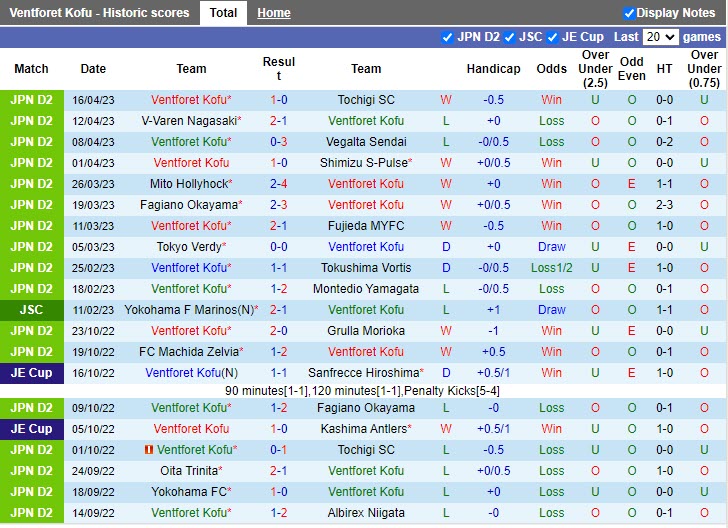Open the 0-0 result at Tokyo Verdy
This screenshot has width=728, height=528.
pyautogui.click(x=279, y=247)
